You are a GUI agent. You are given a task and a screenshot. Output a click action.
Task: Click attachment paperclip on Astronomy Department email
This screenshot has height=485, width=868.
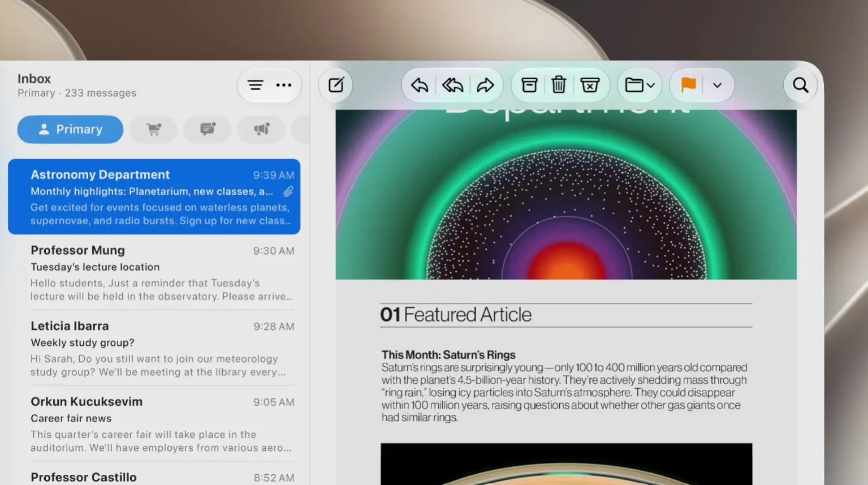(288, 191)
